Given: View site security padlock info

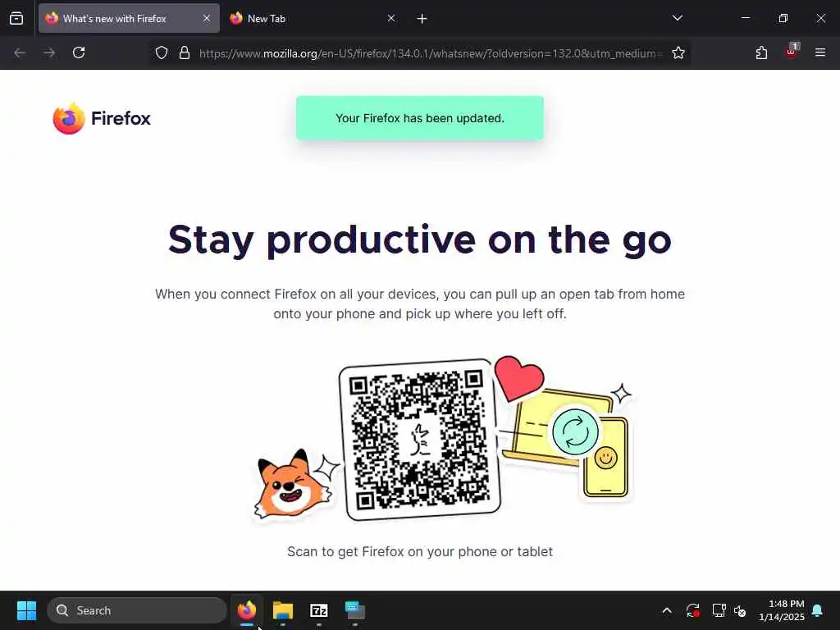Looking at the screenshot, I should (185, 52).
